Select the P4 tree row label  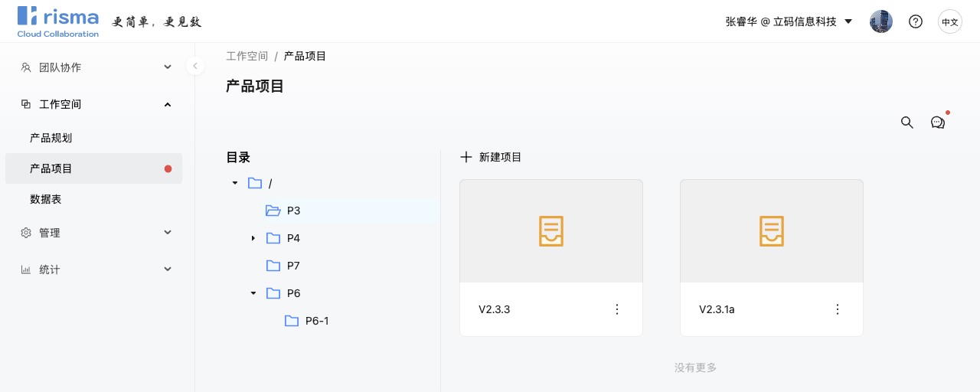click(293, 238)
